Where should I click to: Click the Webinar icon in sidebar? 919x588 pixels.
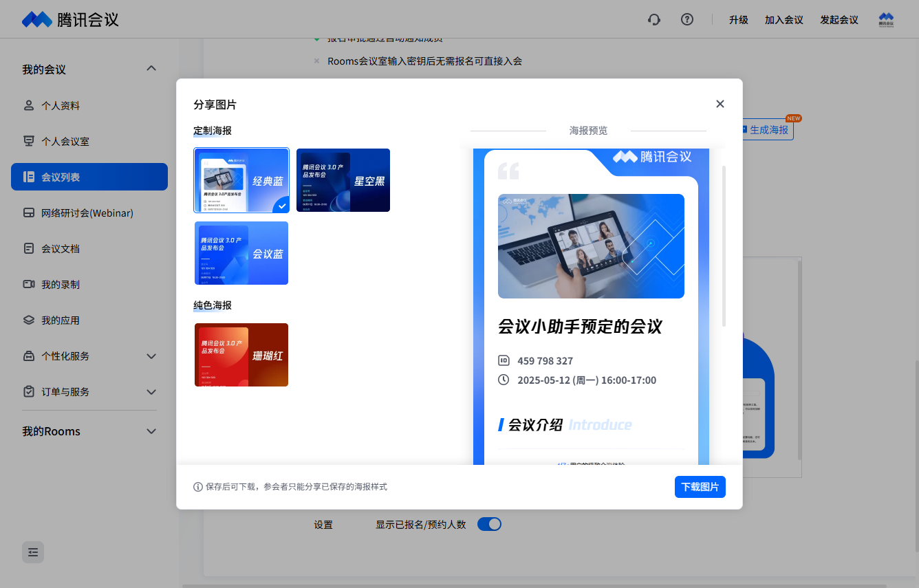[x=29, y=213]
